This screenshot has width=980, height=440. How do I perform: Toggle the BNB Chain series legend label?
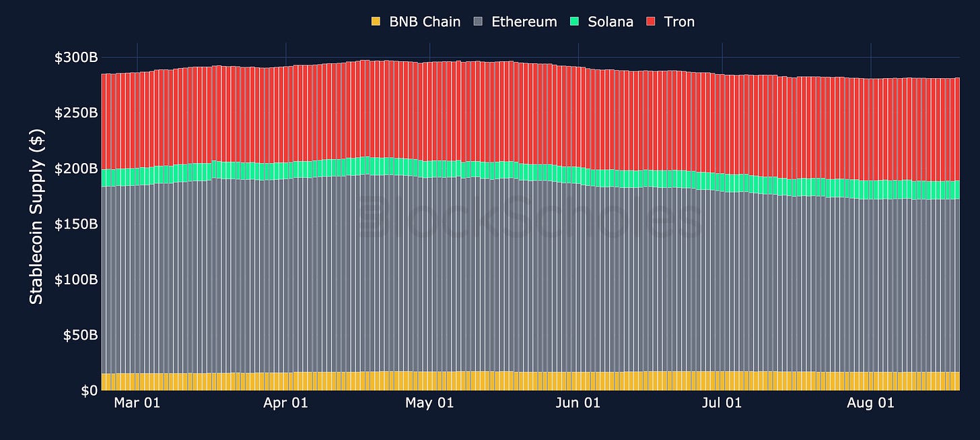tap(425, 22)
